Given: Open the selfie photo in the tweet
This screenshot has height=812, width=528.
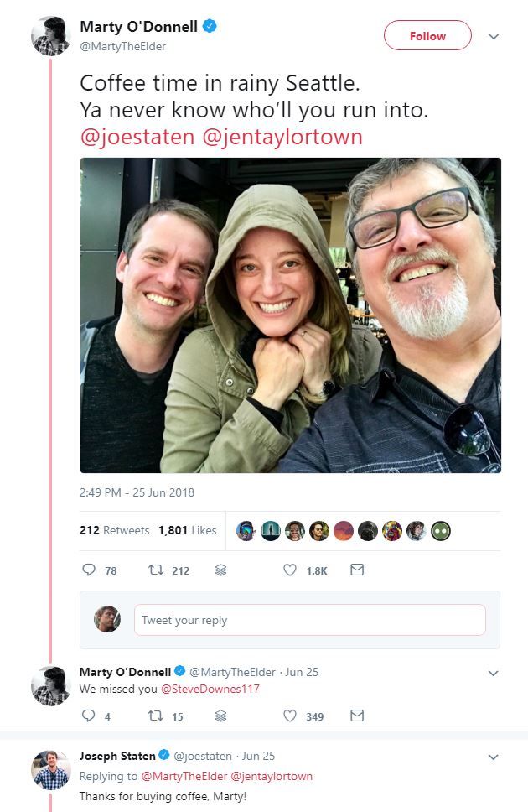Looking at the screenshot, I should coord(290,315).
